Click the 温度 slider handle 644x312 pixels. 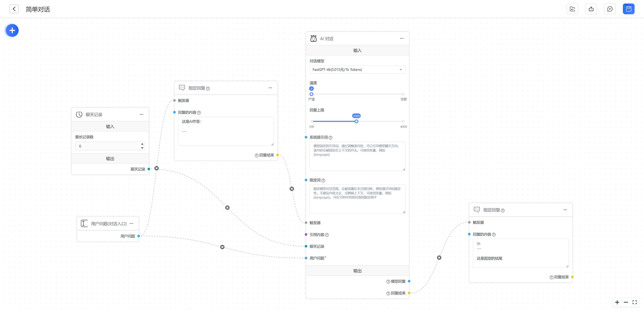311,94
